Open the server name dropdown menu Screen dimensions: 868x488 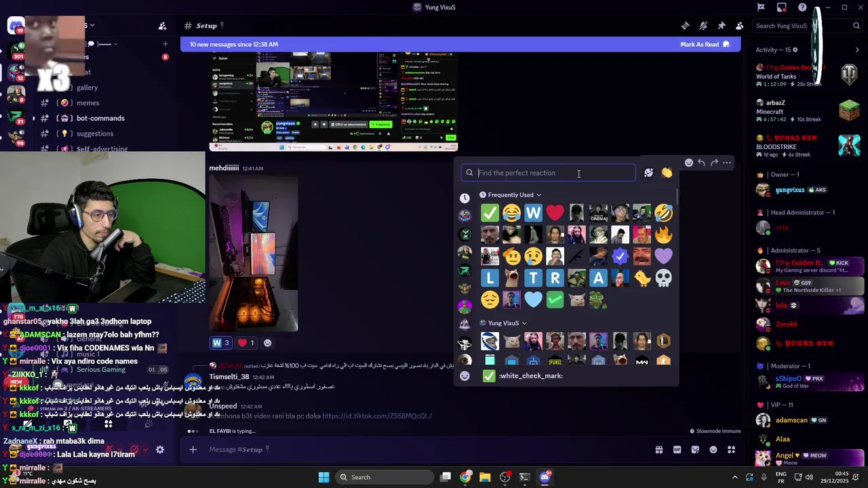tap(92, 26)
